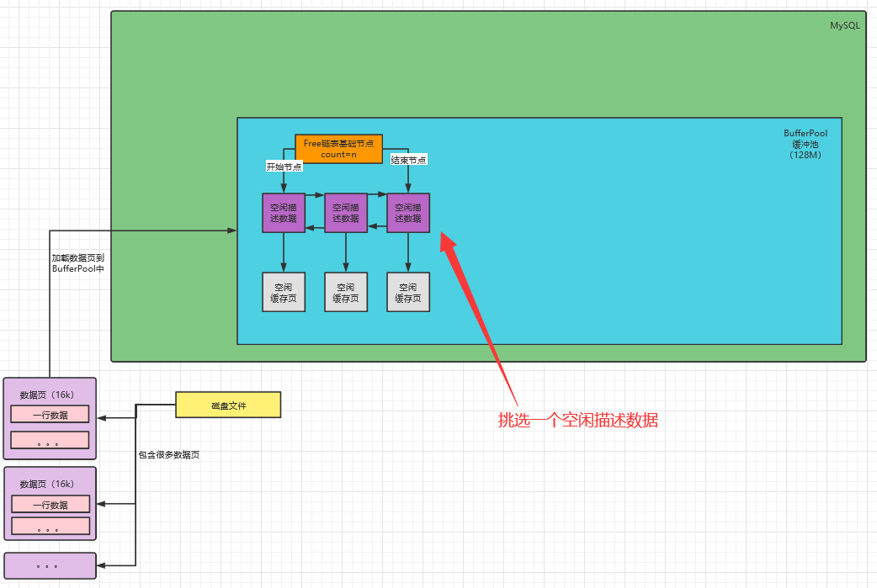This screenshot has height=588, width=877.
Task: Select 一行数据 row in page linked to BufferPool
Action: tap(50, 414)
